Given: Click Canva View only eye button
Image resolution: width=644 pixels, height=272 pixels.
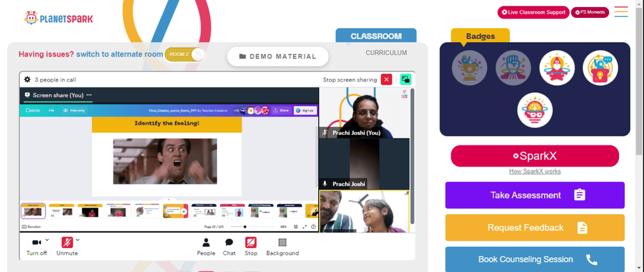Looking at the screenshot, I should click(73, 111).
